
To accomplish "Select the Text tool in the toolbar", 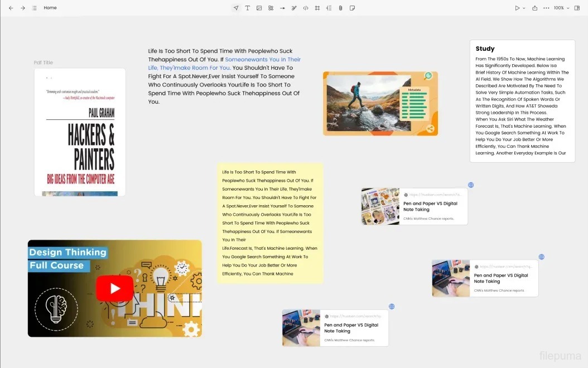I will pos(247,8).
